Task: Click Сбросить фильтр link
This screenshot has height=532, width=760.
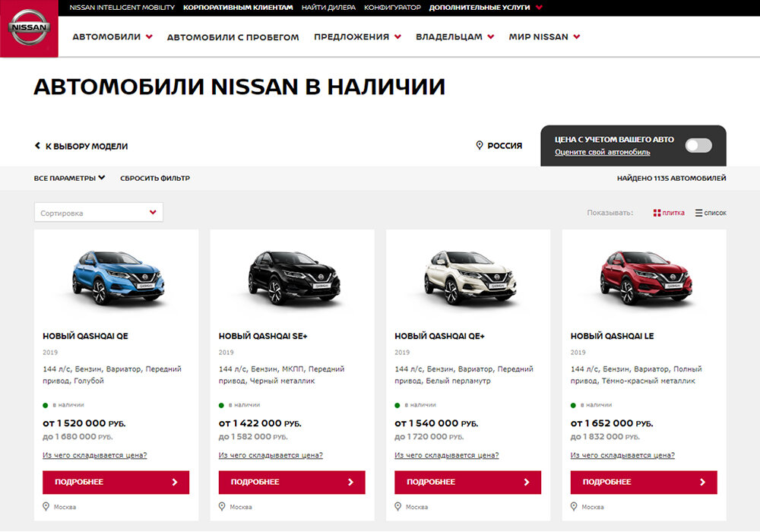Action: coord(155,178)
